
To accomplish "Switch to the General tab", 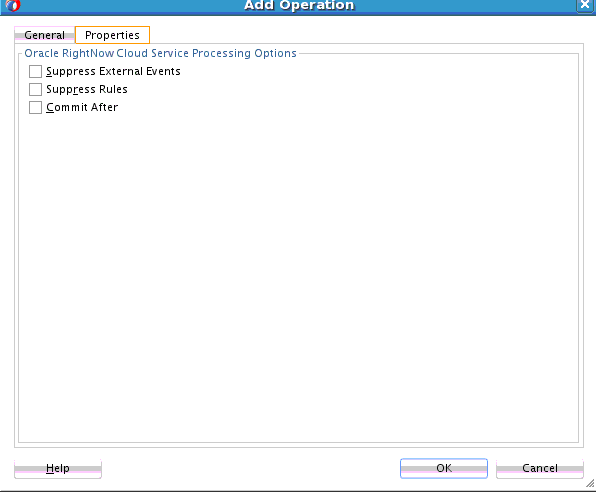I will (44, 35).
